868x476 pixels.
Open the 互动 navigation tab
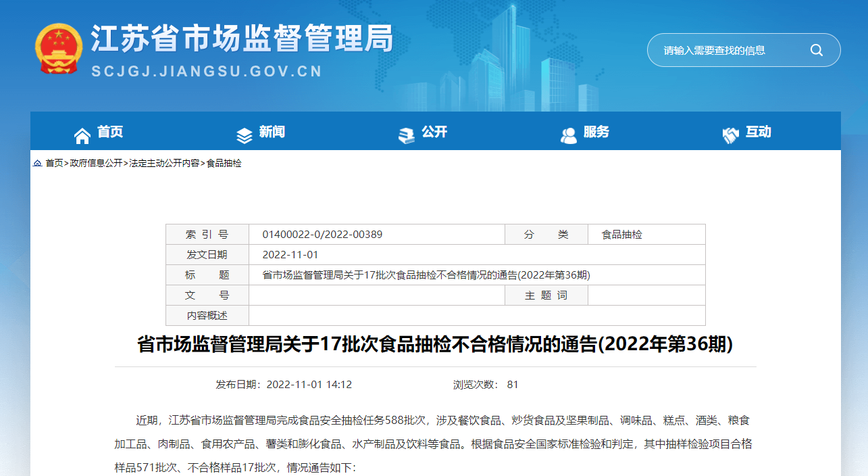759,132
